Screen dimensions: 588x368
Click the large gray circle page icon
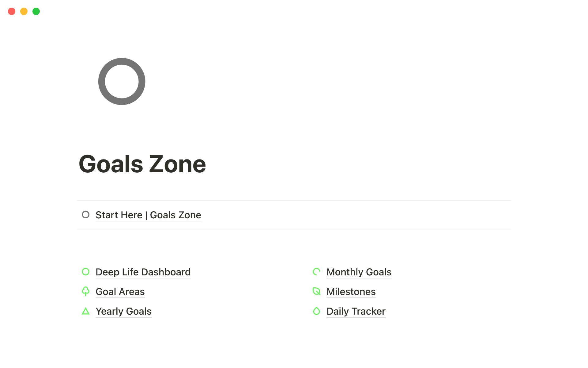pos(122,82)
